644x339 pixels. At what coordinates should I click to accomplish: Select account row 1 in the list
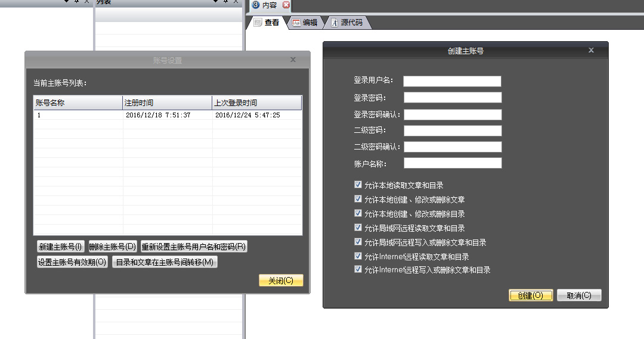pyautogui.click(x=78, y=115)
